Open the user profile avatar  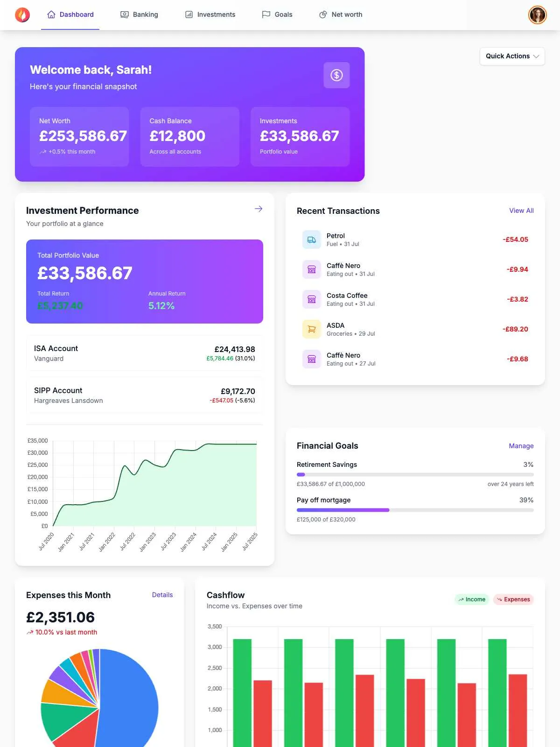click(x=537, y=15)
